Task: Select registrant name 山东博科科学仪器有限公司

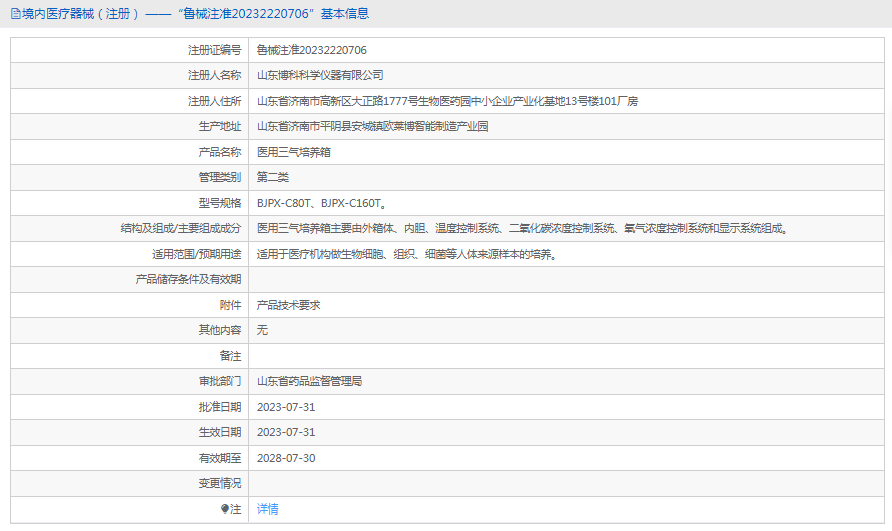Action: pos(320,75)
